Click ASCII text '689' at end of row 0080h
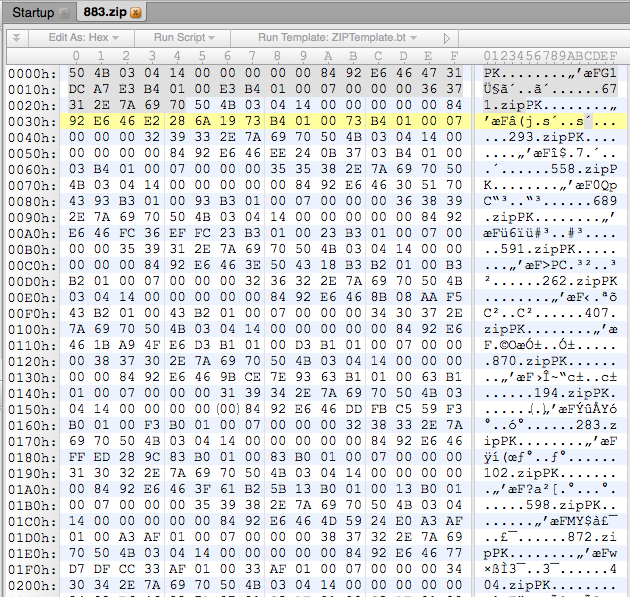This screenshot has width=630, height=597. tap(605, 201)
